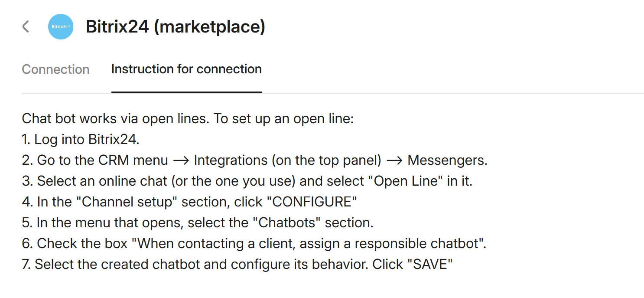The height and width of the screenshot is (298, 644).
Task: Click the Bitrix24 round logo
Action: point(61,26)
